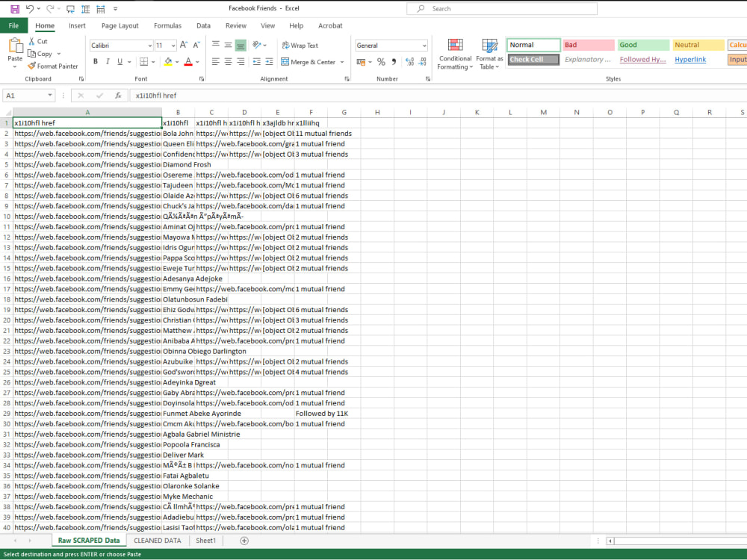Open the General number format dropdown
The image size is (747, 560).
[424, 46]
